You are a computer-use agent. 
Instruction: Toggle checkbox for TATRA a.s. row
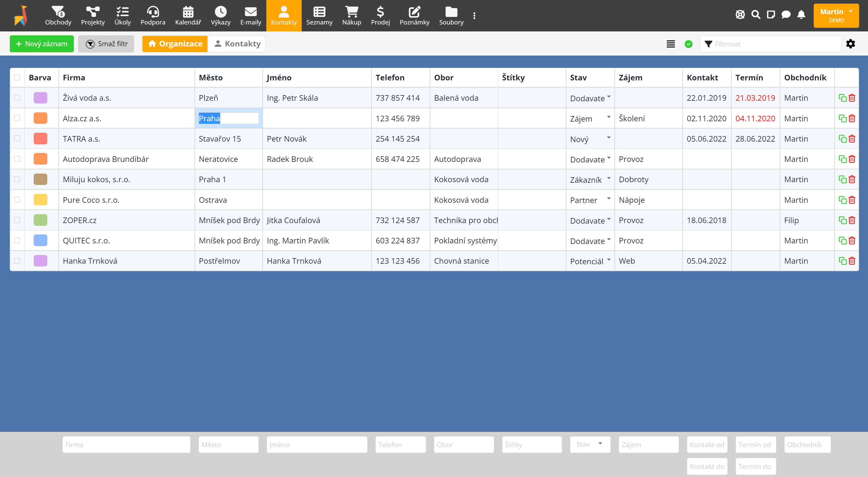(17, 139)
